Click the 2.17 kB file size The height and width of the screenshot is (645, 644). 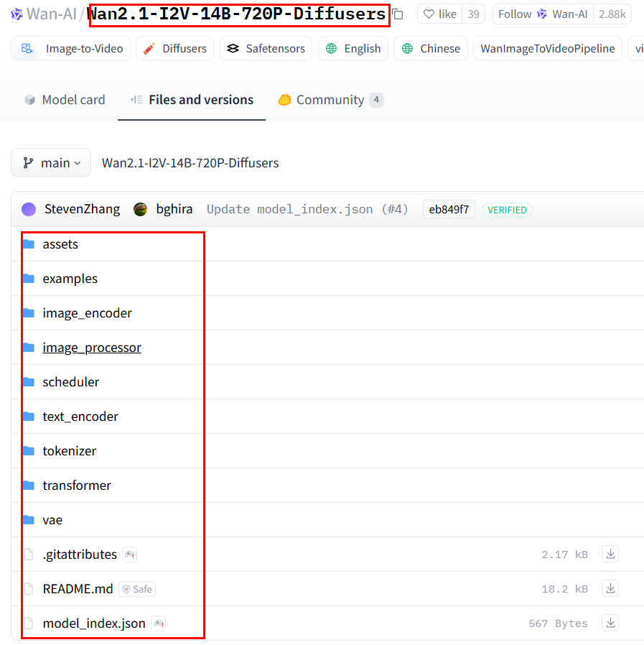click(564, 555)
